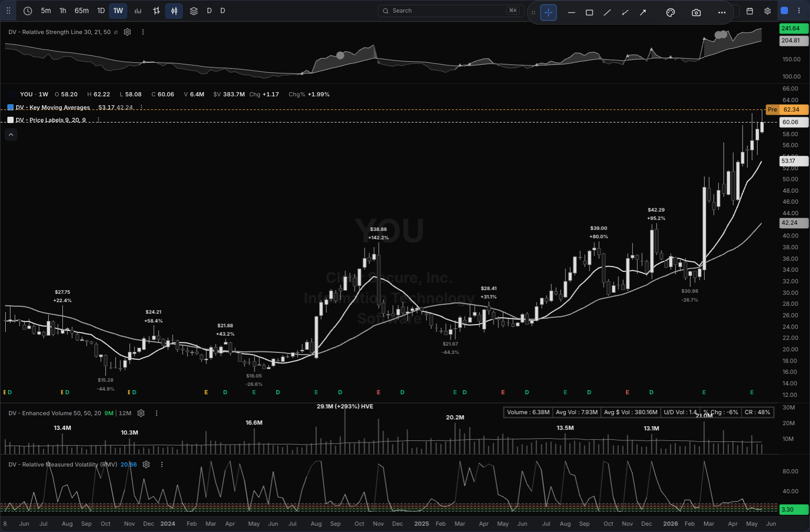Click the blue Key Moving Averages swatch

tap(10, 107)
